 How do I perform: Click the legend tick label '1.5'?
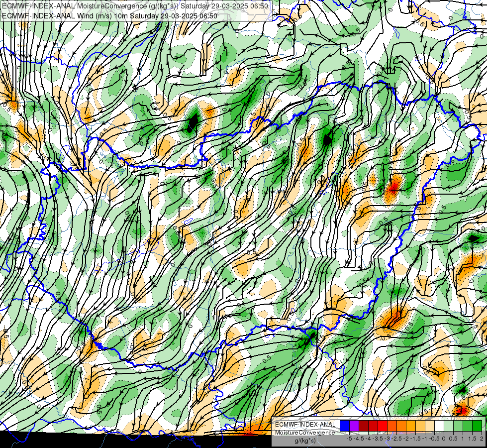pos(472,439)
